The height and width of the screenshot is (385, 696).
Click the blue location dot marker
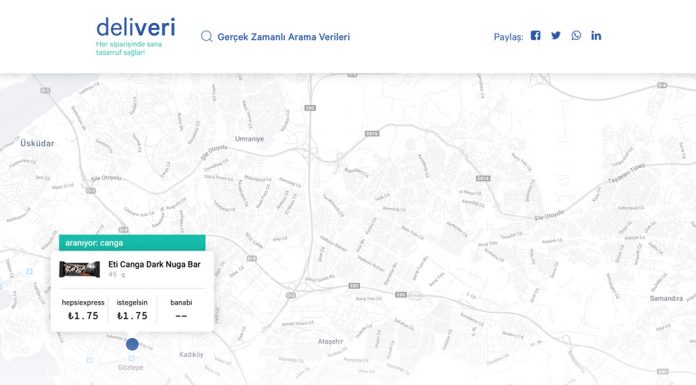pyautogui.click(x=132, y=344)
